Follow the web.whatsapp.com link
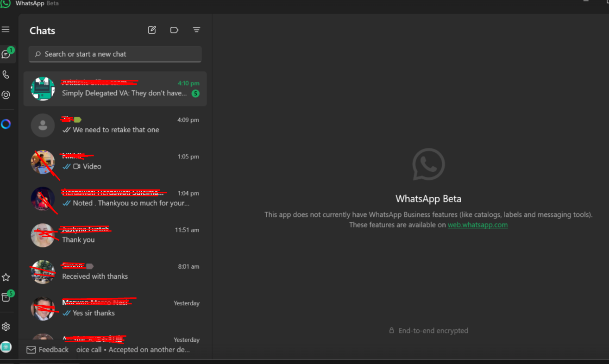The image size is (609, 364). [x=477, y=225]
